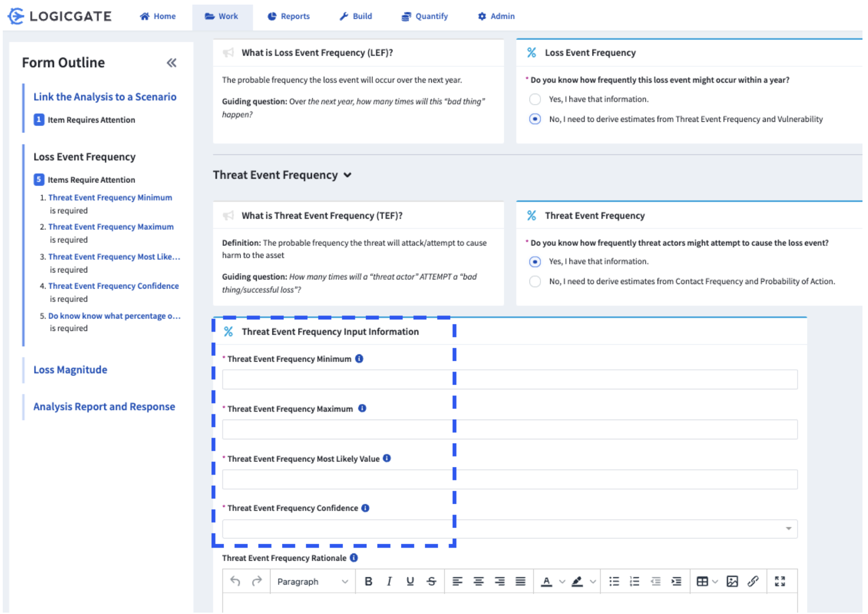Select 'No, derive estimates from Threat Event Frequency and Vulnerability'

point(535,119)
